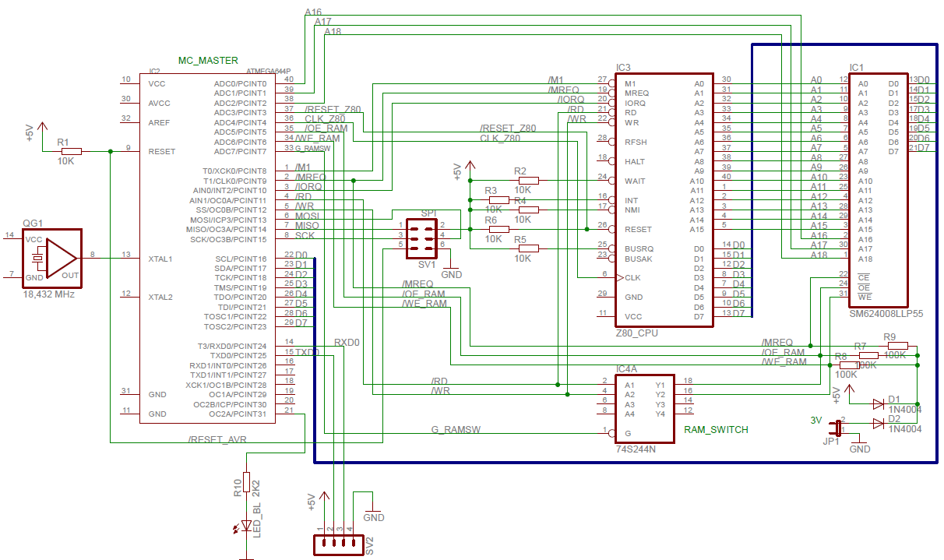This screenshot has width=944, height=560.
Task: Click the HALT pin on Z80
Action: pyautogui.click(x=634, y=161)
